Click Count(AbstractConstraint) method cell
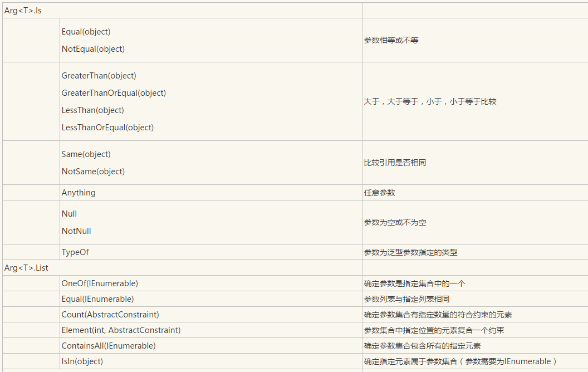Image resolution: width=588 pixels, height=372 pixels. pyautogui.click(x=110, y=315)
